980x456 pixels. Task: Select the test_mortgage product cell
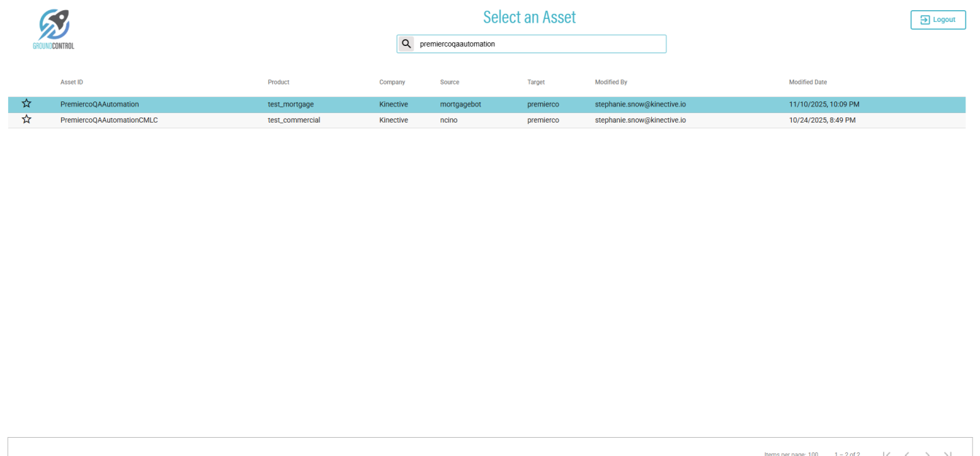point(291,104)
